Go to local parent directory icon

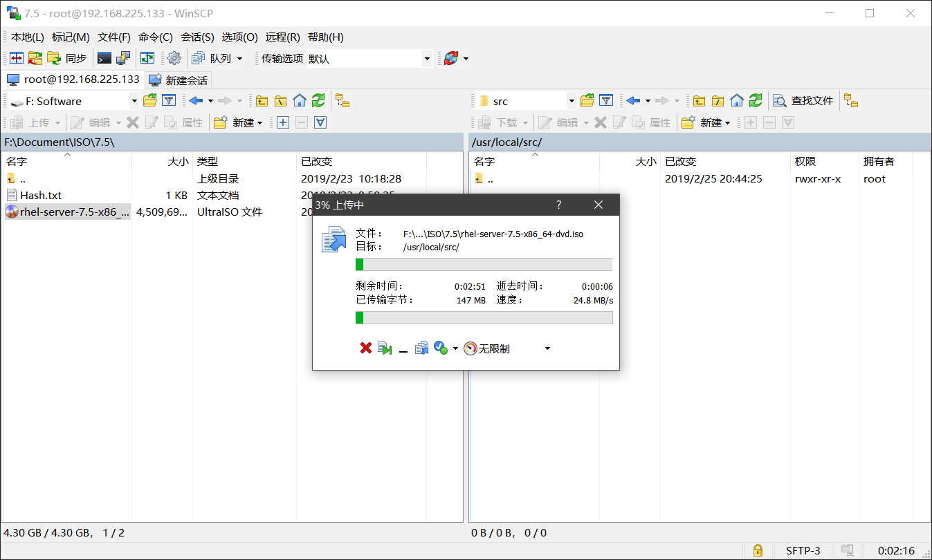(262, 101)
